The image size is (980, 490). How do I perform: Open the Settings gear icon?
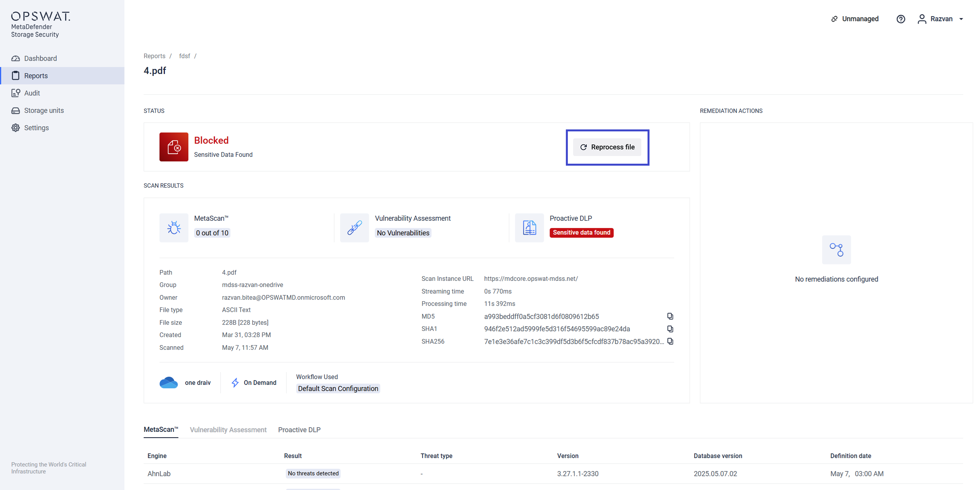click(x=15, y=128)
